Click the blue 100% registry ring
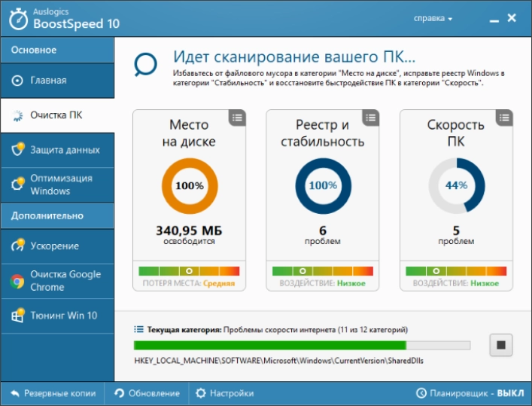This screenshot has width=532, height=406. tap(323, 186)
